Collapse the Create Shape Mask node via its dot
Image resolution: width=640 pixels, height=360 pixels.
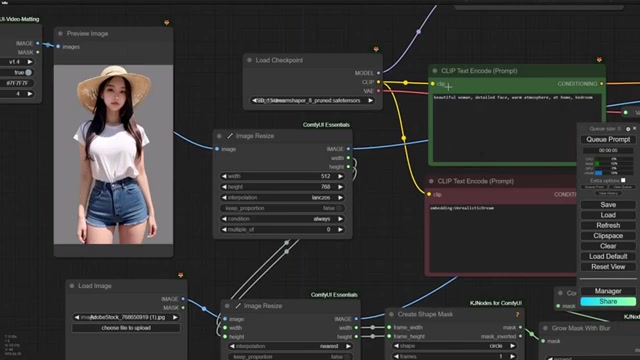[x=391, y=314]
